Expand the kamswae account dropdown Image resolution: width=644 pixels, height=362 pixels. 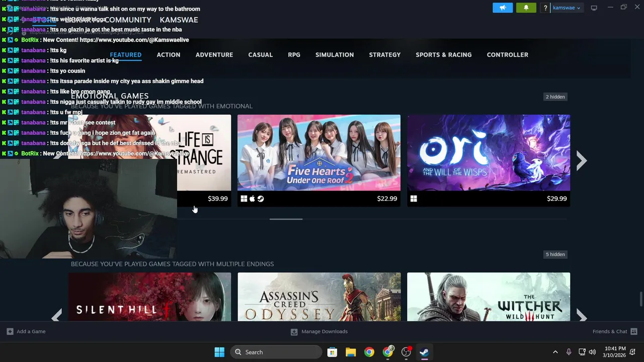tap(567, 8)
